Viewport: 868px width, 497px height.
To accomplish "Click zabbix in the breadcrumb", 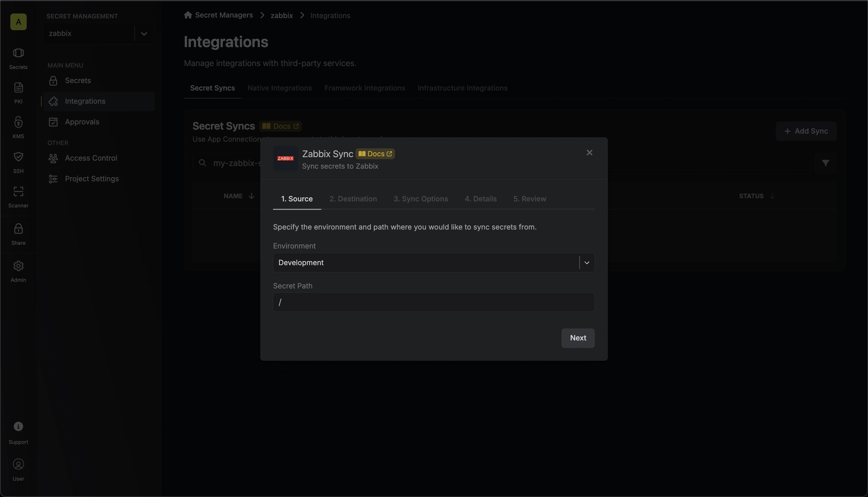I will click(282, 15).
